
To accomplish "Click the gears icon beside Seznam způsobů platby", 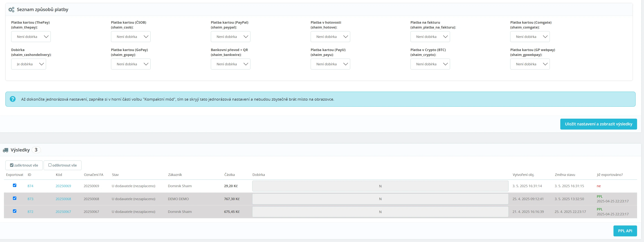I will point(11,10).
